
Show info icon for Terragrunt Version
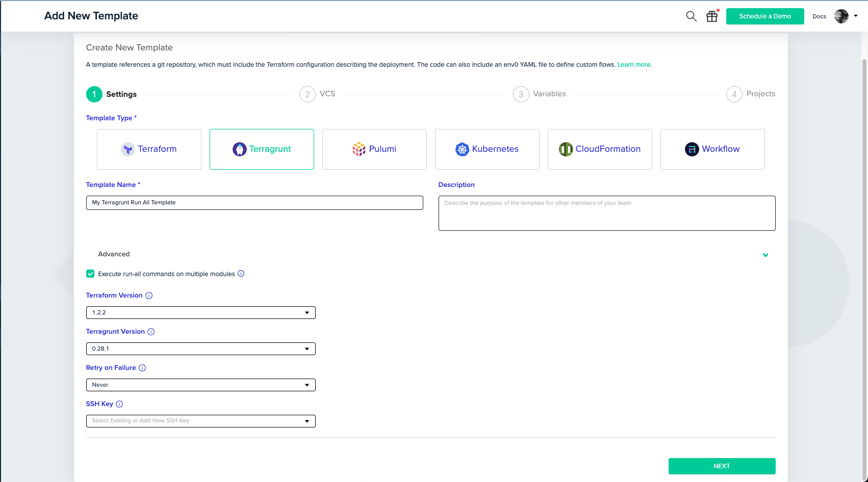point(151,332)
